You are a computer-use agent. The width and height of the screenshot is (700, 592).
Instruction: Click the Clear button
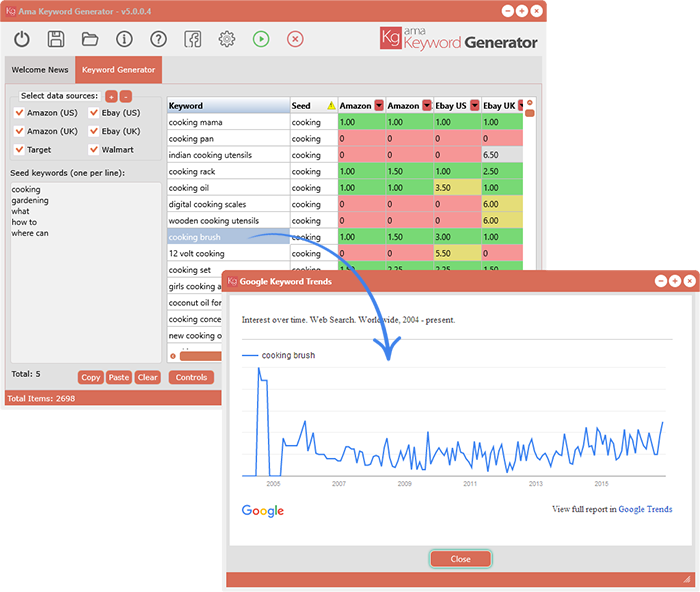147,377
